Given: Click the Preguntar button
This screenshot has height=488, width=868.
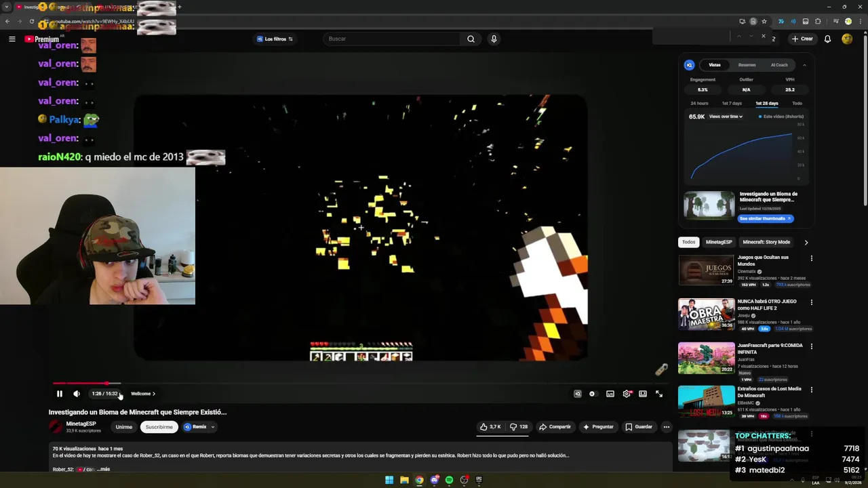Looking at the screenshot, I should (x=598, y=427).
